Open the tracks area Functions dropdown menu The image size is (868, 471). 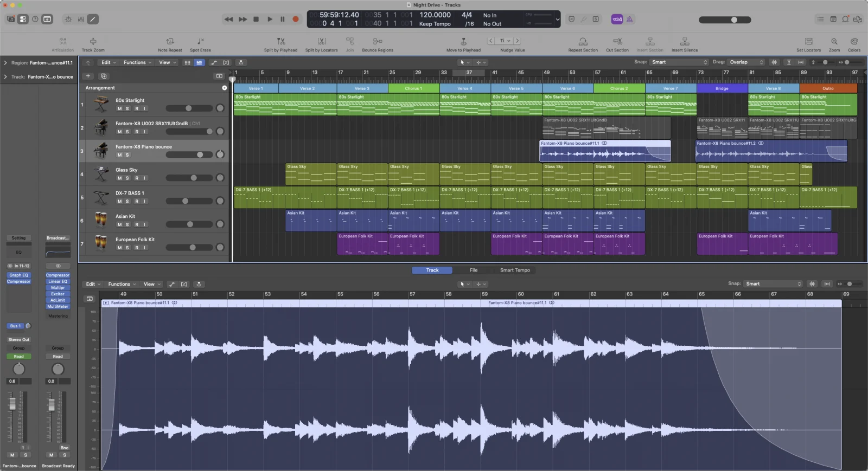[x=137, y=62]
